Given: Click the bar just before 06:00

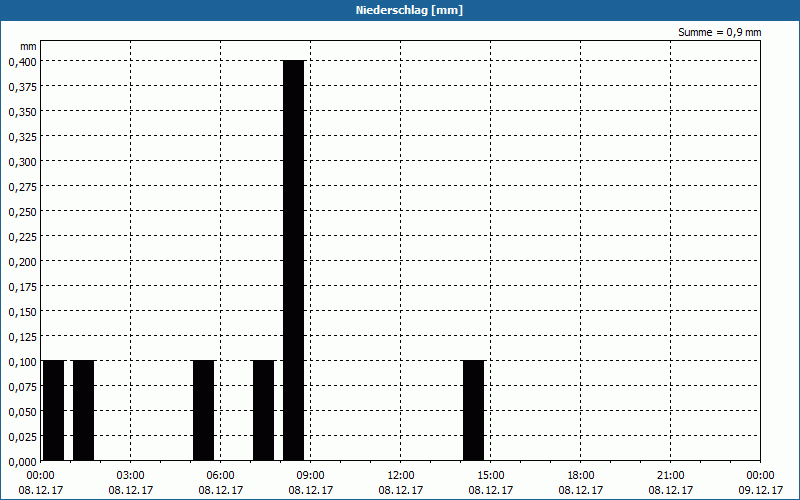Looking at the screenshot, I should [x=204, y=411].
